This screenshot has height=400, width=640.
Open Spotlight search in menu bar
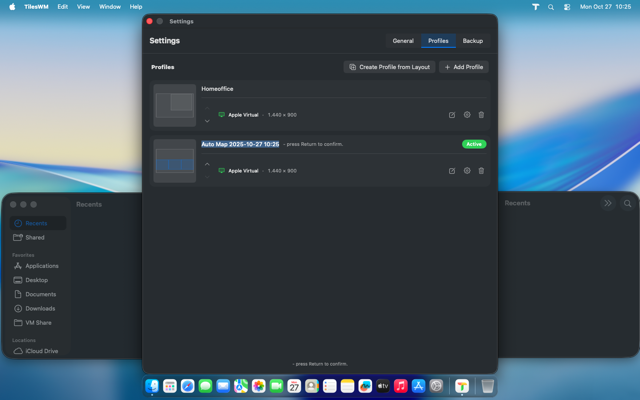click(x=551, y=7)
